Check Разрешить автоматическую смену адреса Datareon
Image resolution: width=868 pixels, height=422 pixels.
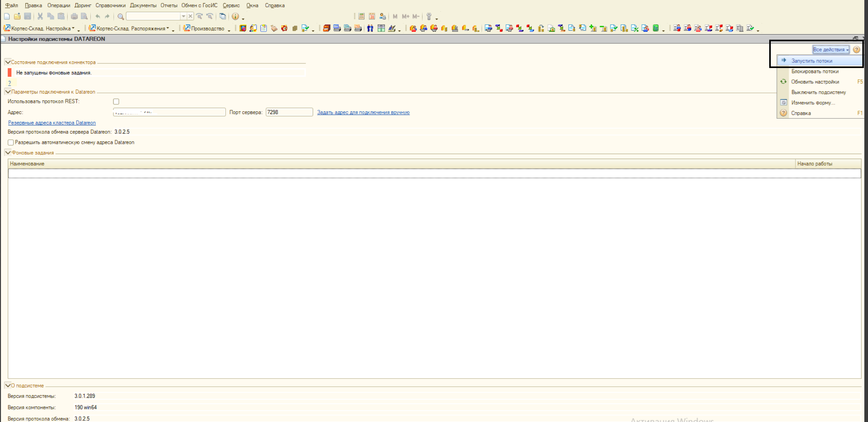pyautogui.click(x=11, y=142)
